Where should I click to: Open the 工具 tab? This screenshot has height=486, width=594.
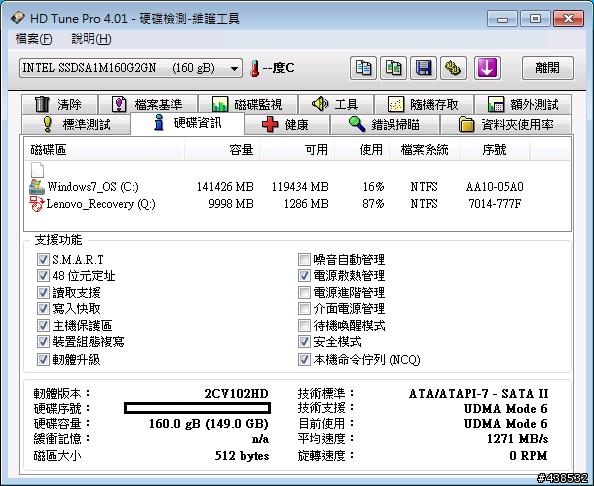[336, 104]
